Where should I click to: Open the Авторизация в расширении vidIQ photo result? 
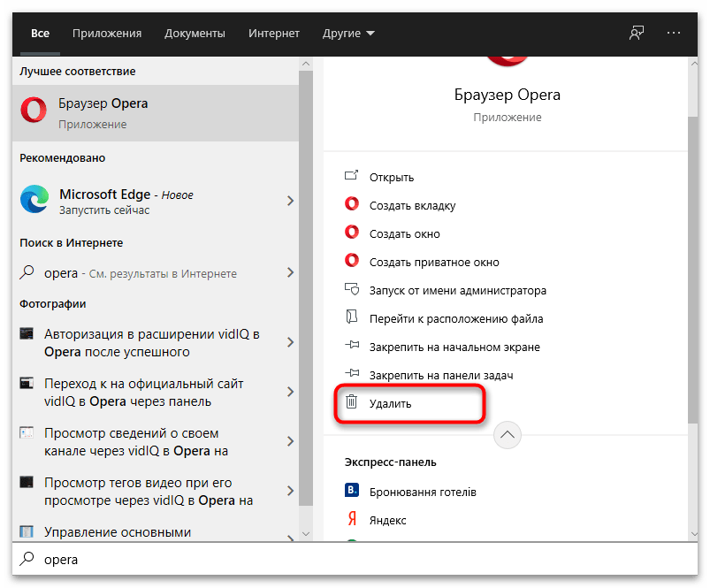[x=150, y=343]
